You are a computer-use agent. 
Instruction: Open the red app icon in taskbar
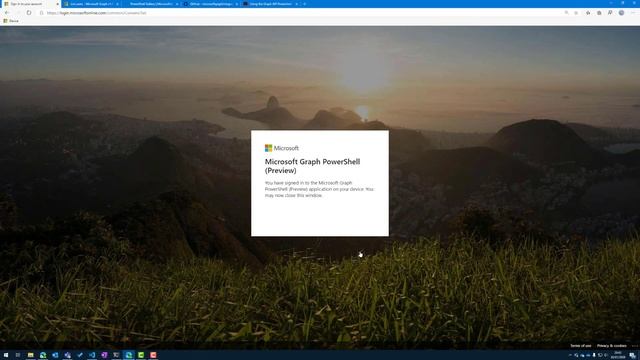point(153,355)
